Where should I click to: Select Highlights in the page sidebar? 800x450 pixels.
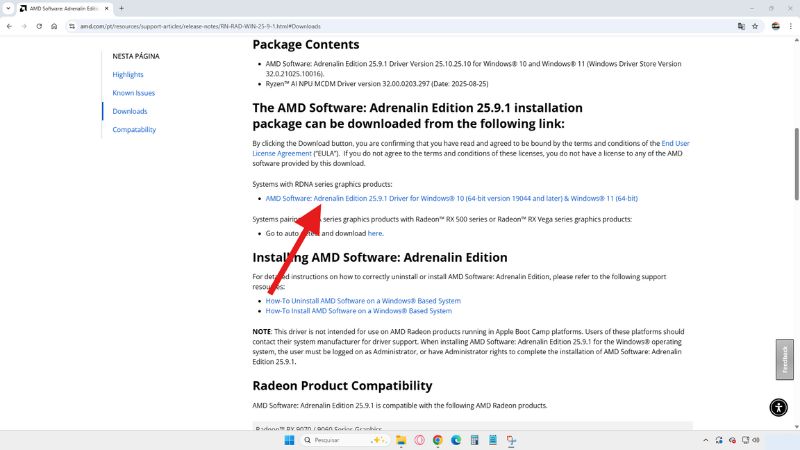(x=128, y=74)
